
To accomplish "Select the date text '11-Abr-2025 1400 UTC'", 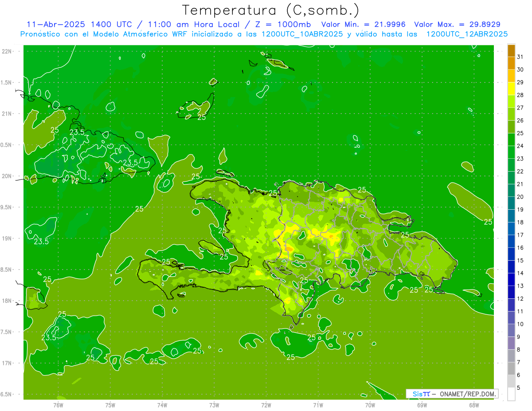I will pyautogui.click(x=79, y=24).
